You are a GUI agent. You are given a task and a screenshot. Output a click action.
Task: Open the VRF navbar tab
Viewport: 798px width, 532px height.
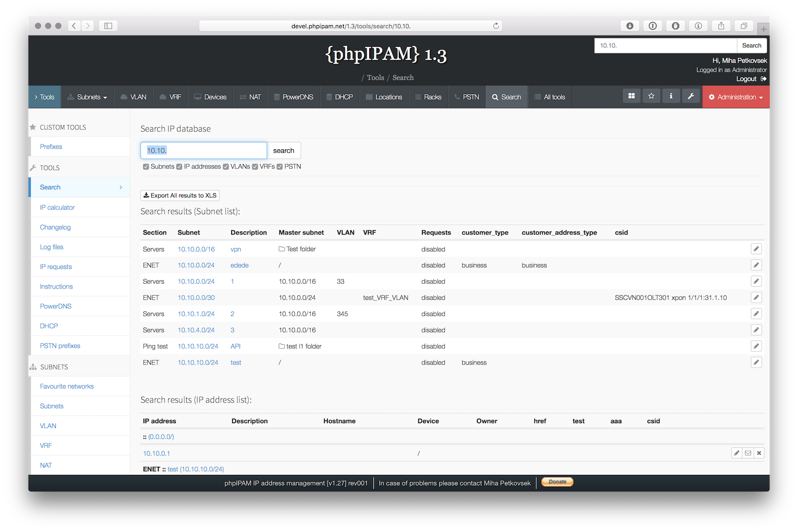tap(170, 97)
